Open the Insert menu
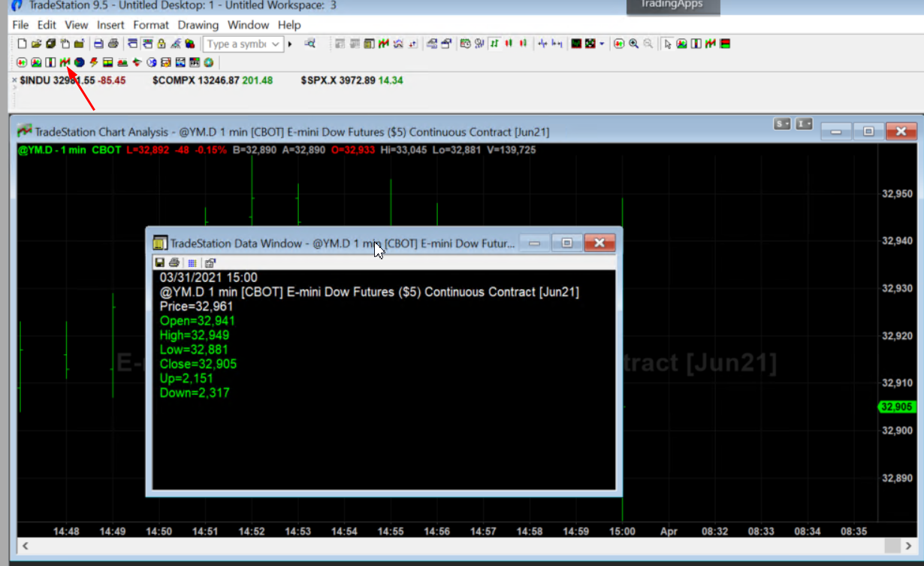Screen dimensions: 924x566 (x=110, y=25)
